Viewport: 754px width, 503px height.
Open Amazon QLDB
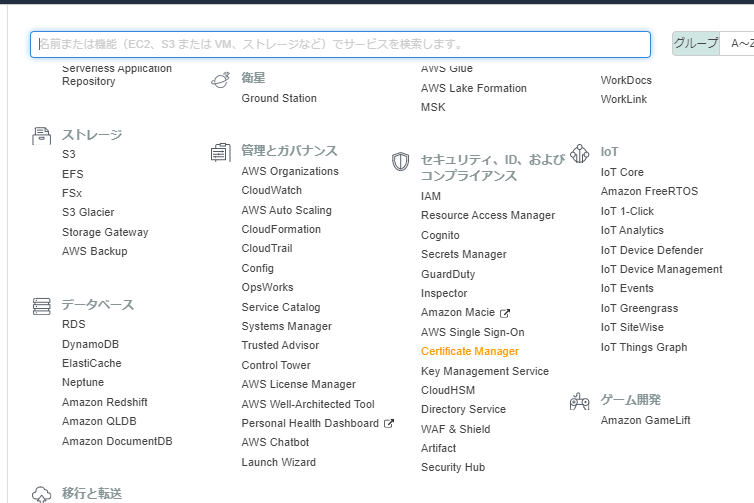pos(99,422)
